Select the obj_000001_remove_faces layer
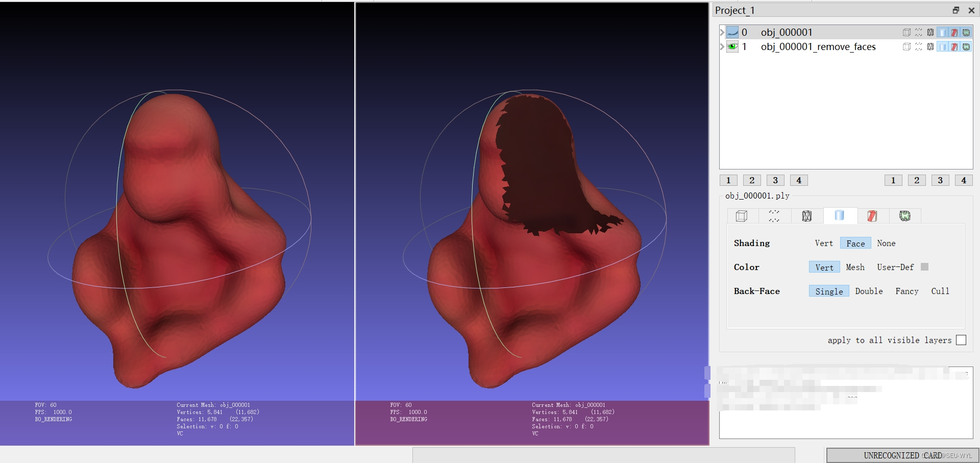 [x=819, y=46]
